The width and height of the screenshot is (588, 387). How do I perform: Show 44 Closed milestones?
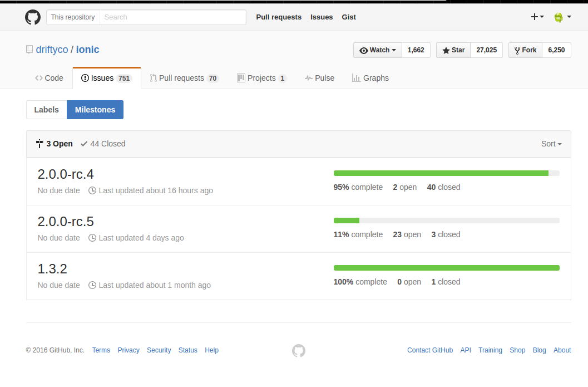(103, 144)
